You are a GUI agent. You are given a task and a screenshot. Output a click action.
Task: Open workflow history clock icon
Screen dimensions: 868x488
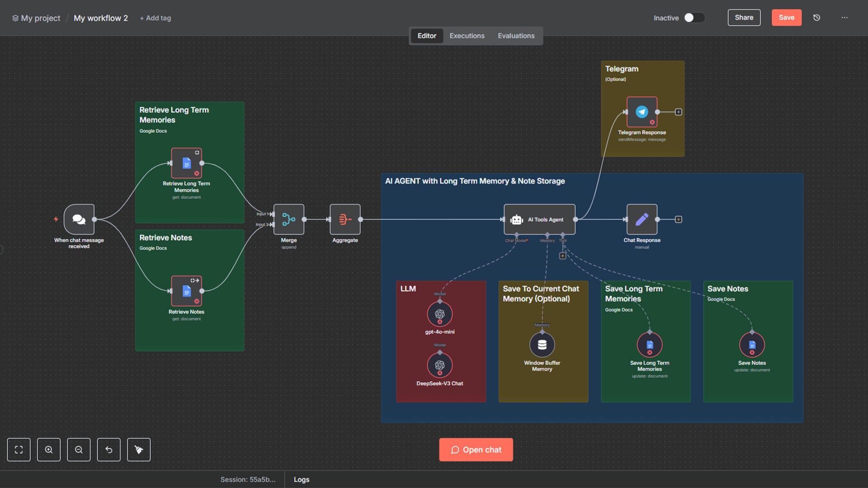pyautogui.click(x=816, y=18)
